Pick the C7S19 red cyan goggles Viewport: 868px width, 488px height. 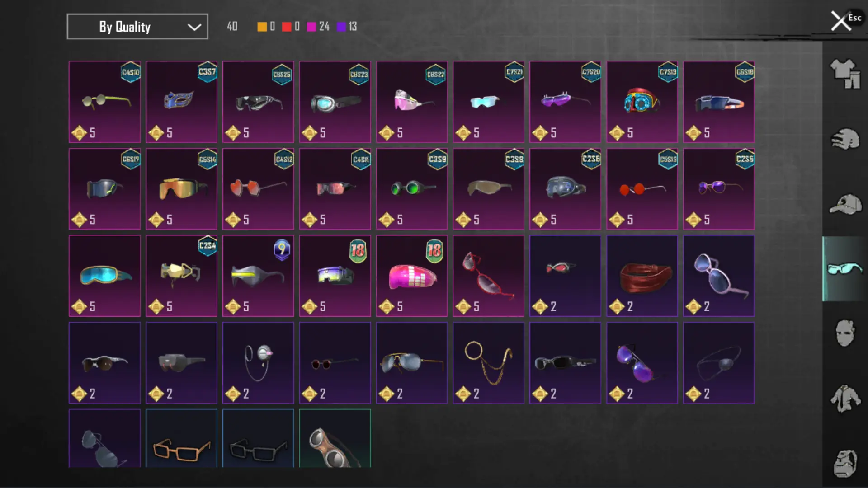(x=642, y=102)
